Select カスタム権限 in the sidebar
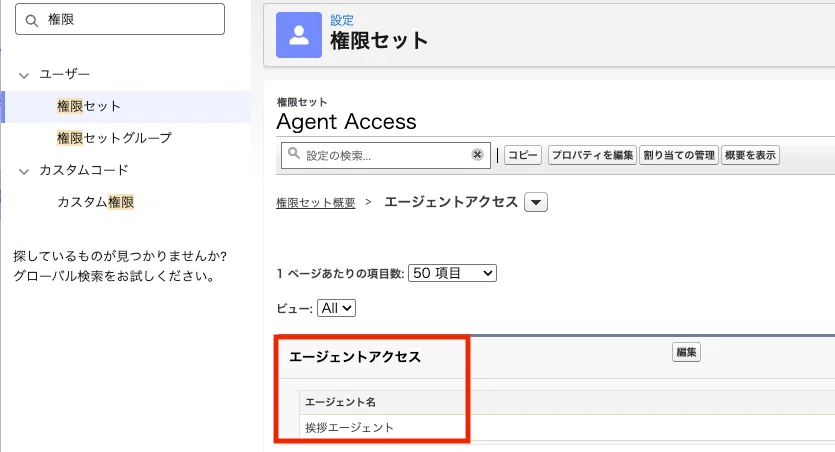 pyautogui.click(x=96, y=202)
